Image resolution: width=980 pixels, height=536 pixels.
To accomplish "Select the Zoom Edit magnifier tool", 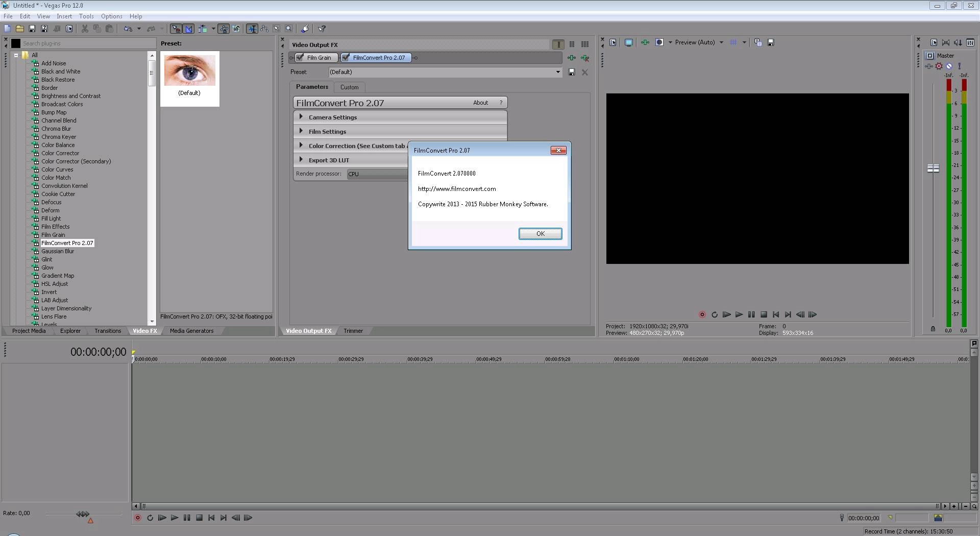I will (289, 29).
